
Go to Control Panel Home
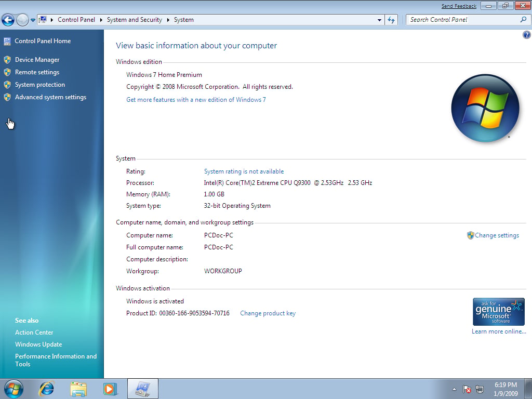(43, 41)
